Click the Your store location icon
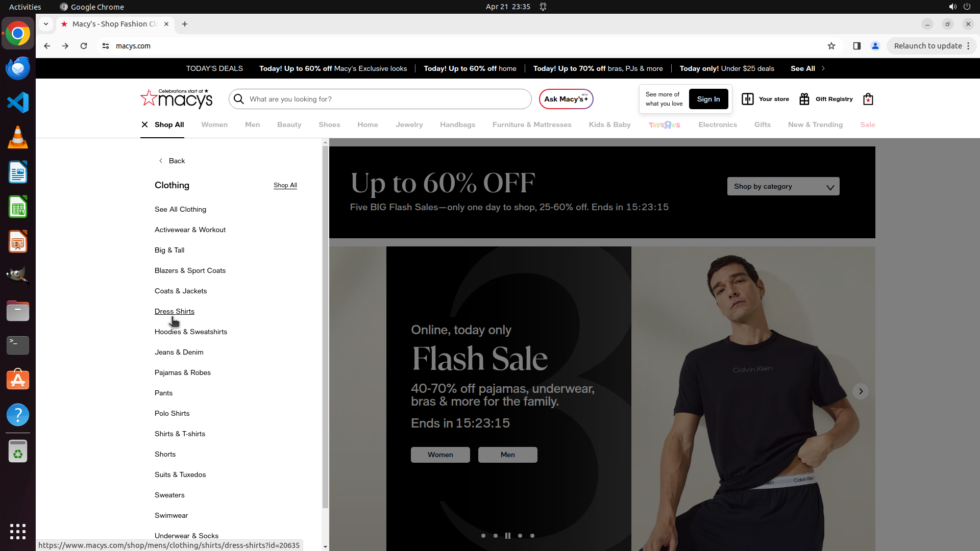 point(747,99)
